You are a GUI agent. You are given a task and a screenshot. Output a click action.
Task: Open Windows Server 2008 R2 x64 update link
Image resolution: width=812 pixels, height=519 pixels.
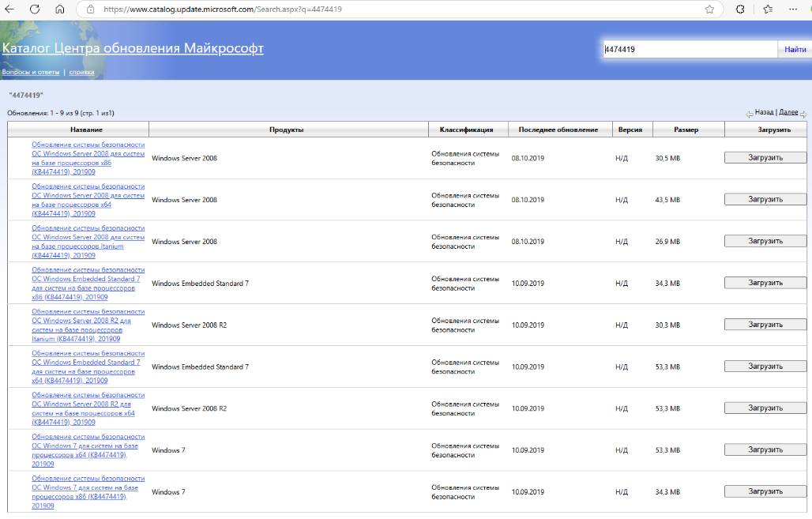[88, 408]
